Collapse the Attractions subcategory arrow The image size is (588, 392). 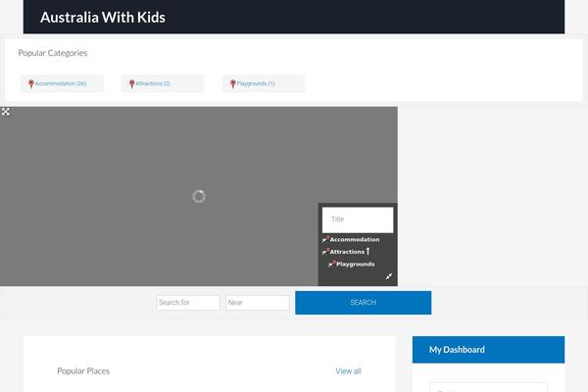(x=367, y=251)
